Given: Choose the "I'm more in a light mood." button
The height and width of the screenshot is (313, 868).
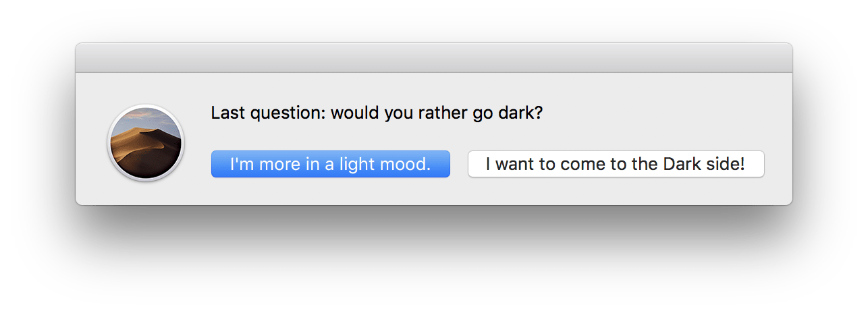Looking at the screenshot, I should (330, 164).
